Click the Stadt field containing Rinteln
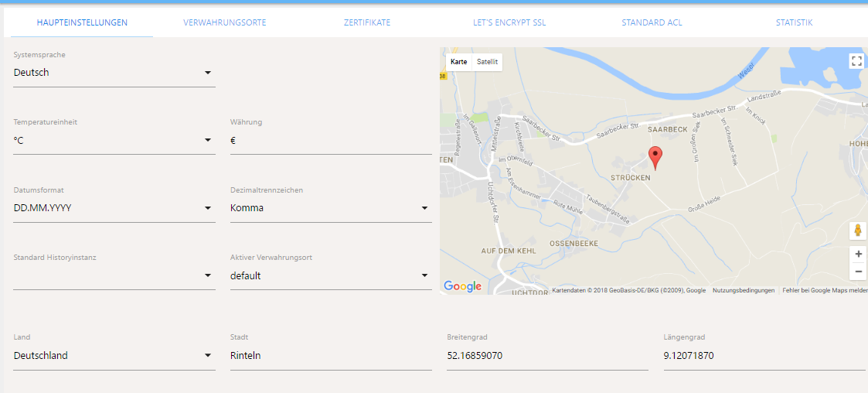 [x=331, y=355]
